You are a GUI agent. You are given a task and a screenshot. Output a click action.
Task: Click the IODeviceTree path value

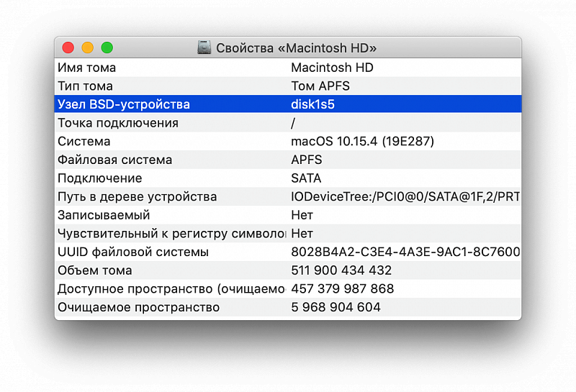(405, 197)
